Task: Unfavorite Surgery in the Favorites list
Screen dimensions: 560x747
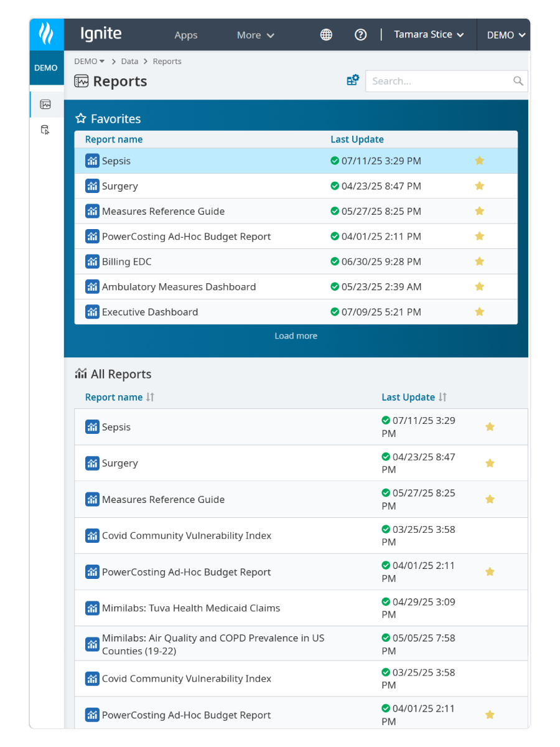Action: click(x=479, y=186)
